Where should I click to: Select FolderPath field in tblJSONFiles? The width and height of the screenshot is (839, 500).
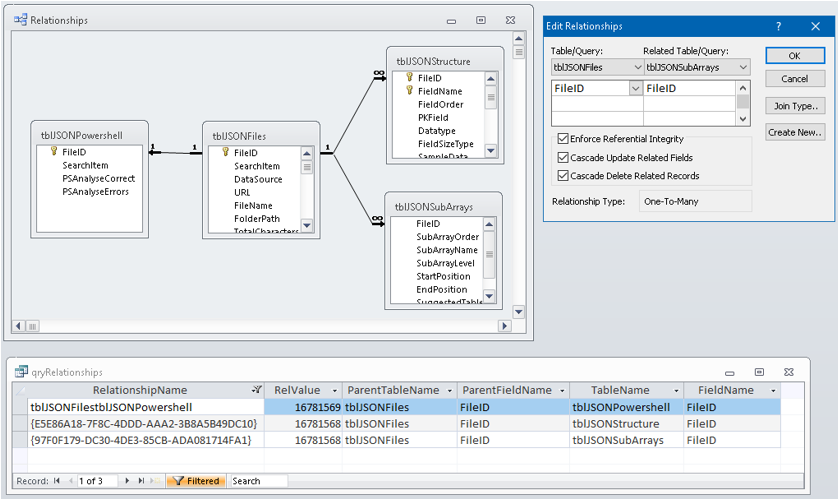coord(257,218)
